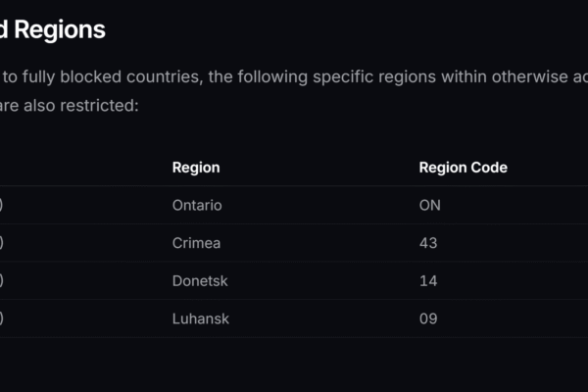This screenshot has width=588, height=392.
Task: Click the closing parenthesis in the Crimea row
Action: [2, 243]
